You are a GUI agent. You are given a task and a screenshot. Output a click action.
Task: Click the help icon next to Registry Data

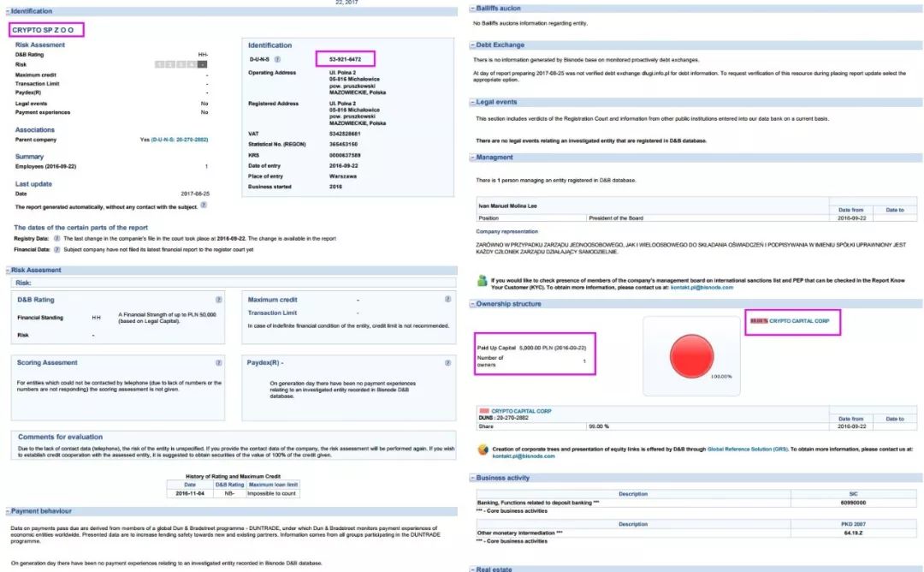point(57,239)
